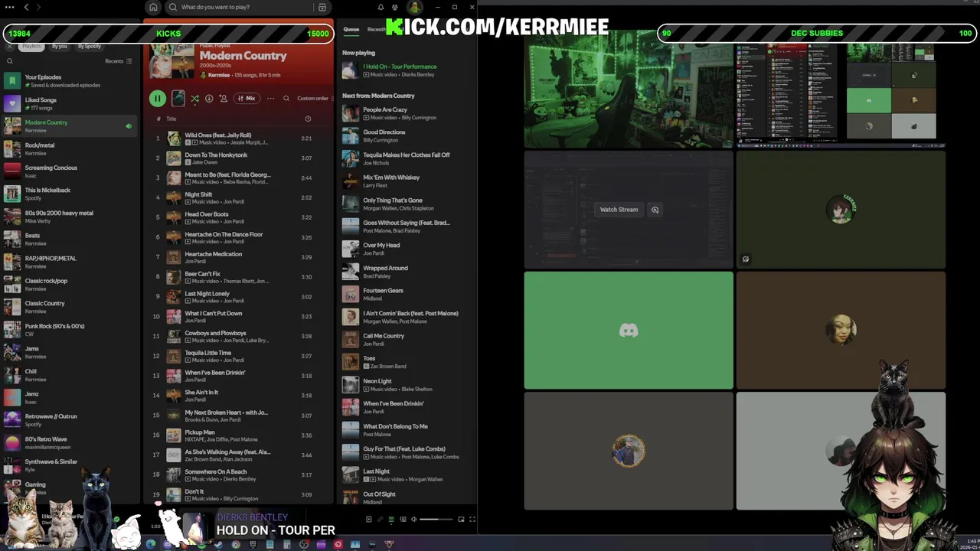
Task: Click the Title column header in the track list
Action: (171, 119)
